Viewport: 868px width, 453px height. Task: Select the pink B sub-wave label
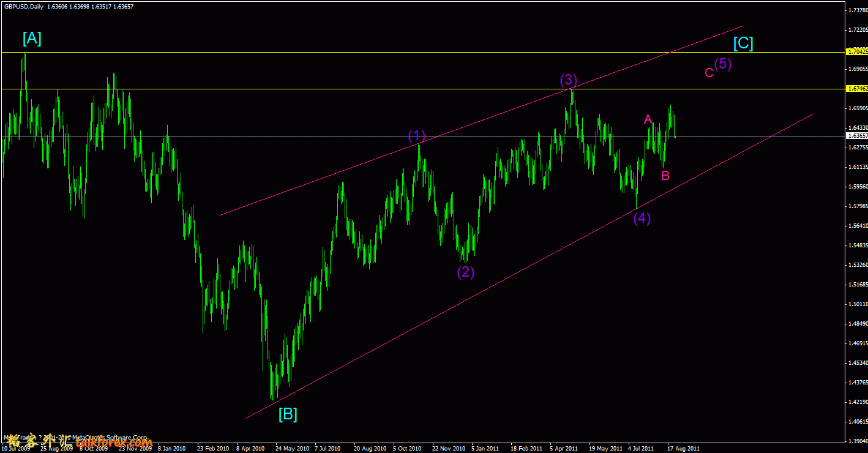665,175
